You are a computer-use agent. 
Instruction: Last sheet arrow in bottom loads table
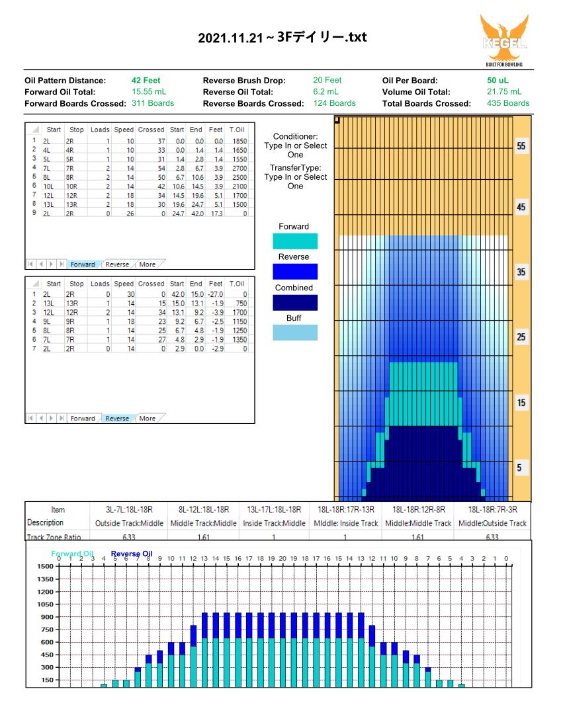pos(62,419)
